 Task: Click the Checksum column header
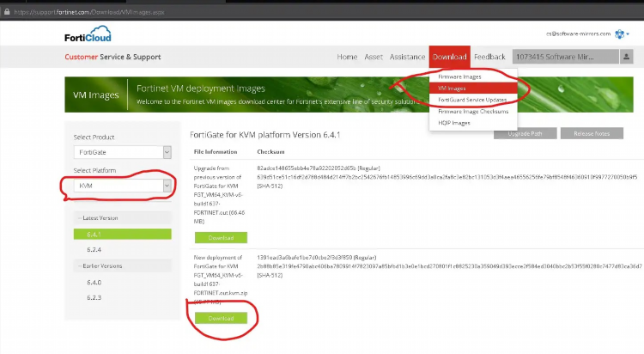270,152
